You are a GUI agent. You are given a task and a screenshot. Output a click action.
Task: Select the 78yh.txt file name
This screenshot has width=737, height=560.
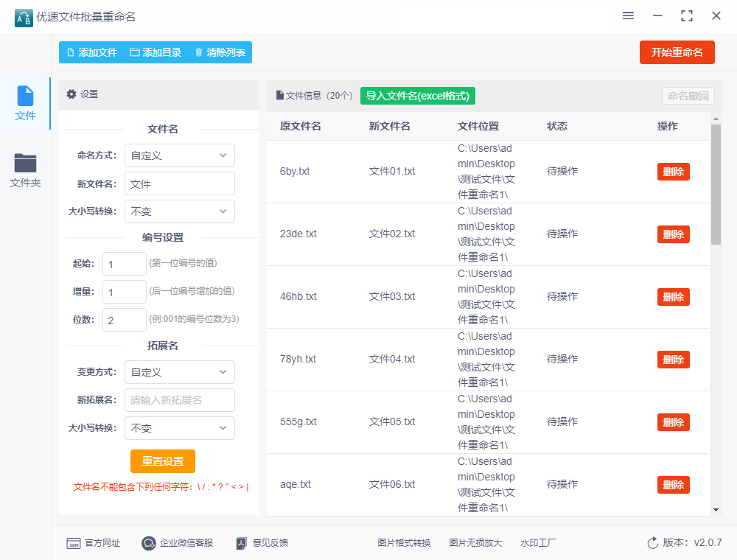298,359
